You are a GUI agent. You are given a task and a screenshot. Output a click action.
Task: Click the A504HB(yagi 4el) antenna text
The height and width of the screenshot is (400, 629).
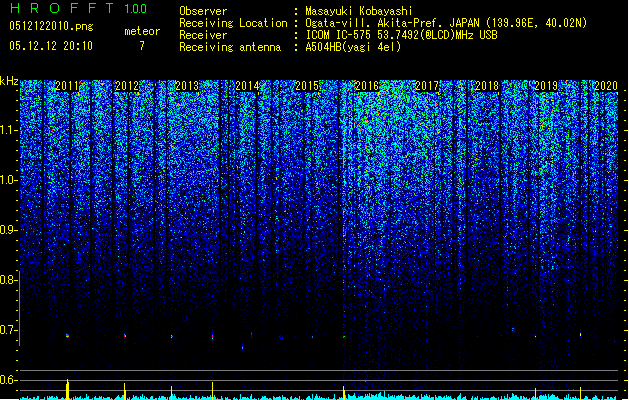tap(353, 47)
